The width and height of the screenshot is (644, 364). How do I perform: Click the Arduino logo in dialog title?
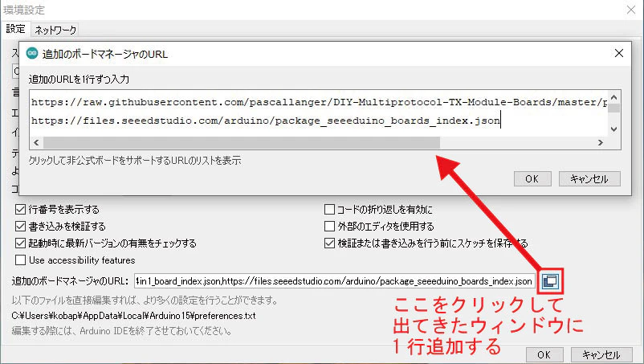(32, 53)
